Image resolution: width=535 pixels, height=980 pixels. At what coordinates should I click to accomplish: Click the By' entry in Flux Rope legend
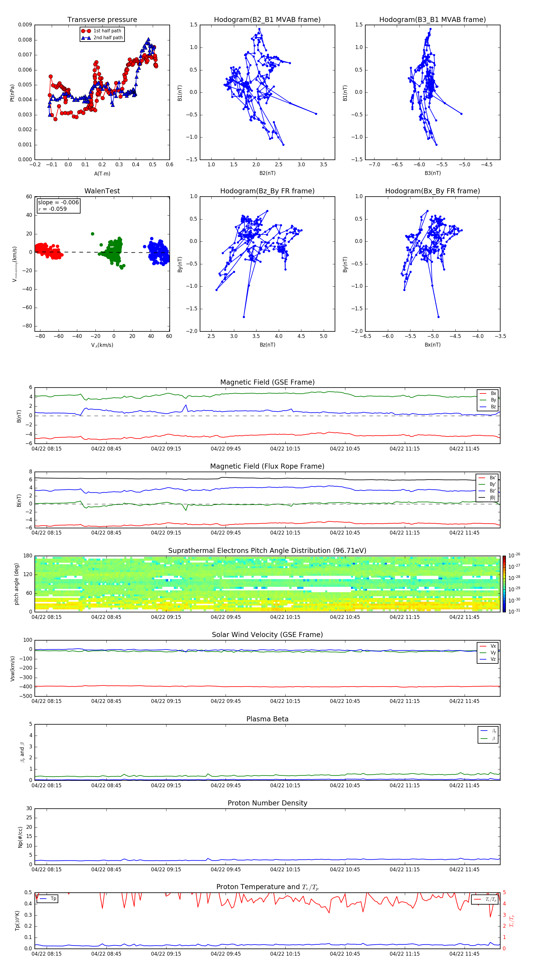point(487,484)
